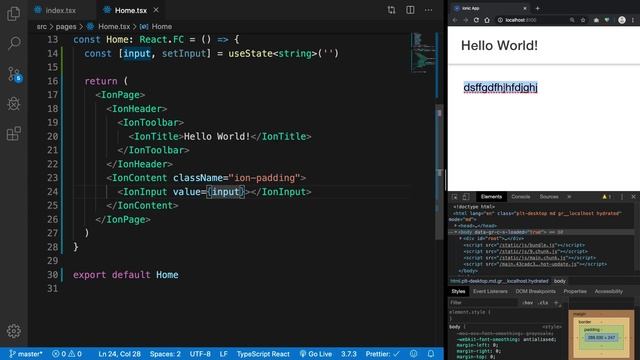Split the editor to the right

[x=410, y=10]
